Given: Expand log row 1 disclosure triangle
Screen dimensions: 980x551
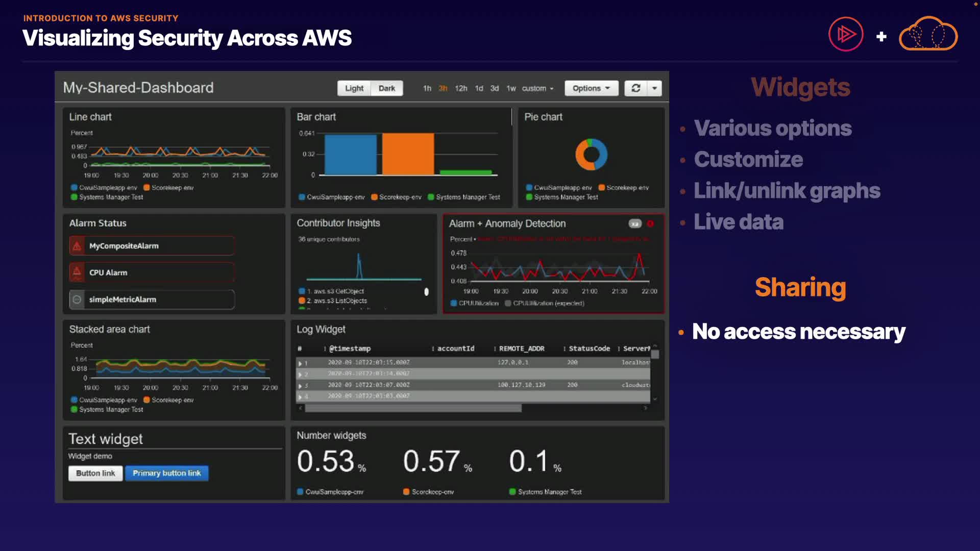Looking at the screenshot, I should (300, 363).
